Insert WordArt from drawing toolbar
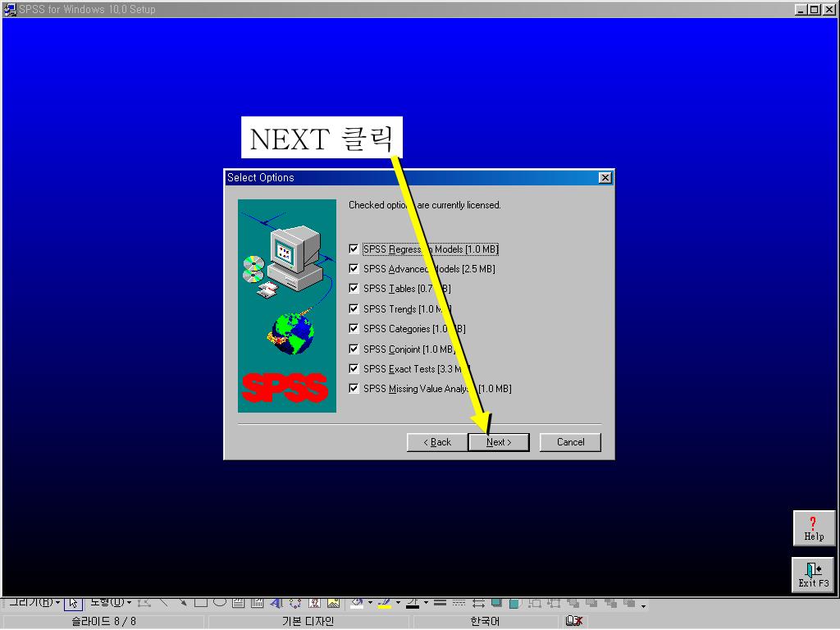Viewport: 840px width, 630px height. tap(276, 603)
